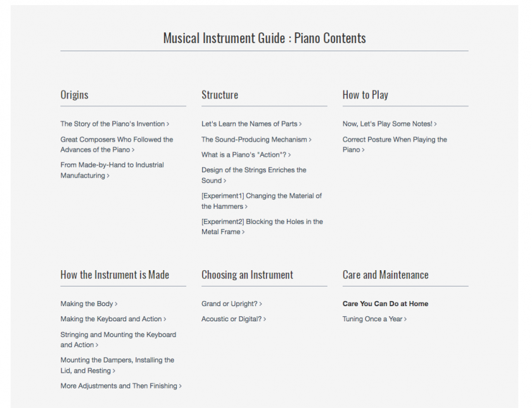
Task: Click Let's Learn the Names of Parts
Action: [251, 124]
